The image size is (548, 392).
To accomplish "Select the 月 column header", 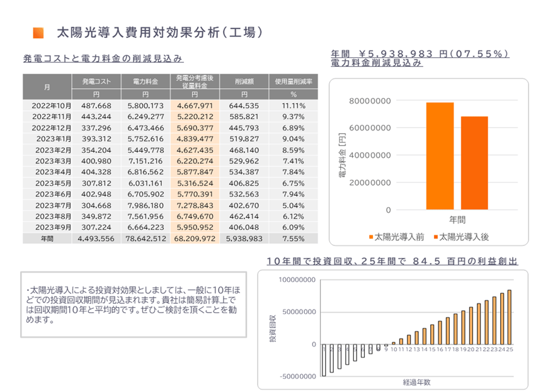I will pos(47,86).
